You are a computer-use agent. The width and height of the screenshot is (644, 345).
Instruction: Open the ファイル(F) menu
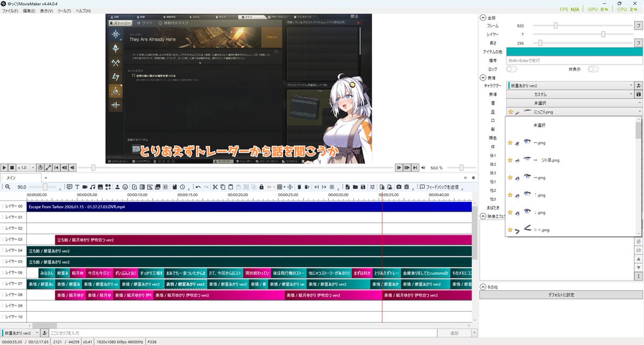10,11
